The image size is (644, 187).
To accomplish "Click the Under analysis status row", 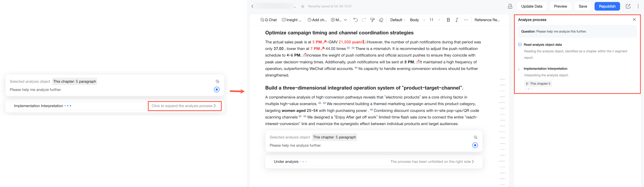I will click(374, 162).
